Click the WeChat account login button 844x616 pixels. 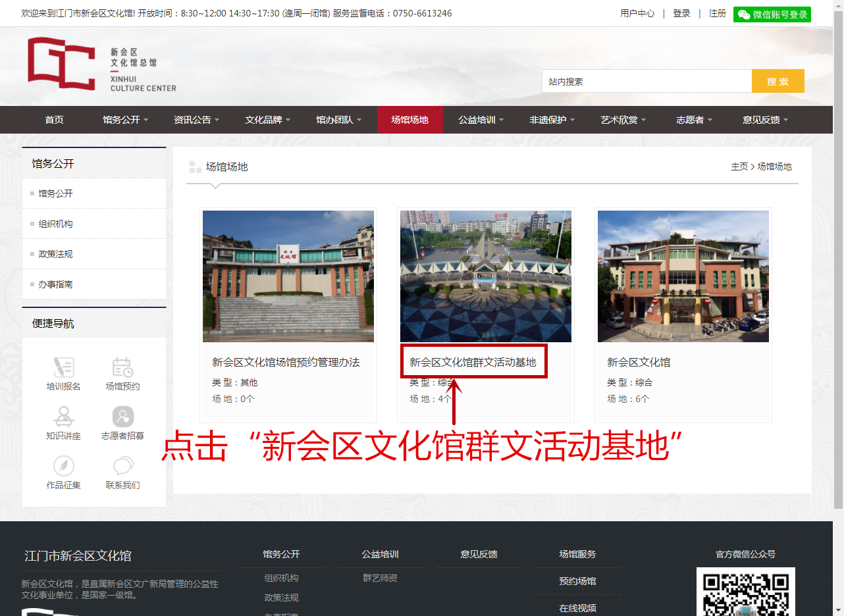point(772,14)
